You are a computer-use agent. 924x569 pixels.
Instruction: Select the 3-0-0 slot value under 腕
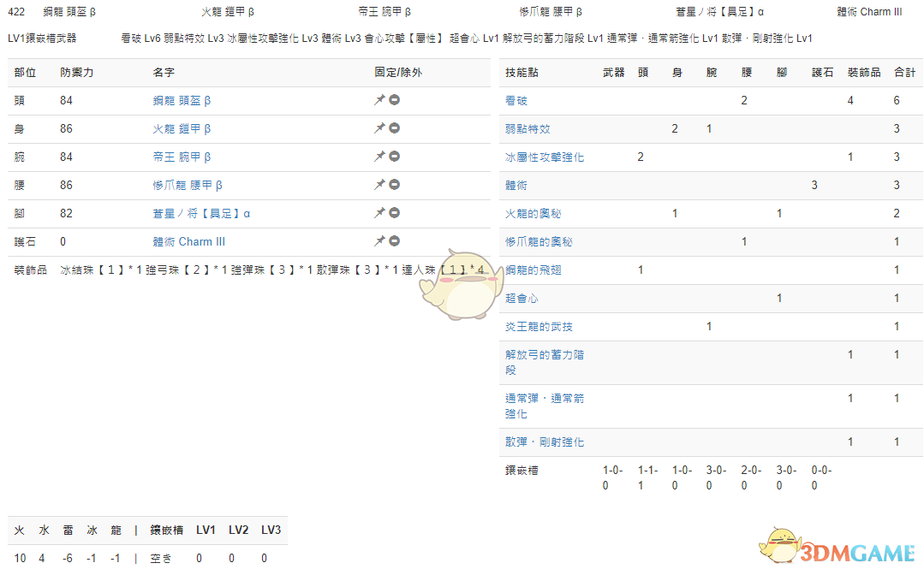pyautogui.click(x=716, y=477)
